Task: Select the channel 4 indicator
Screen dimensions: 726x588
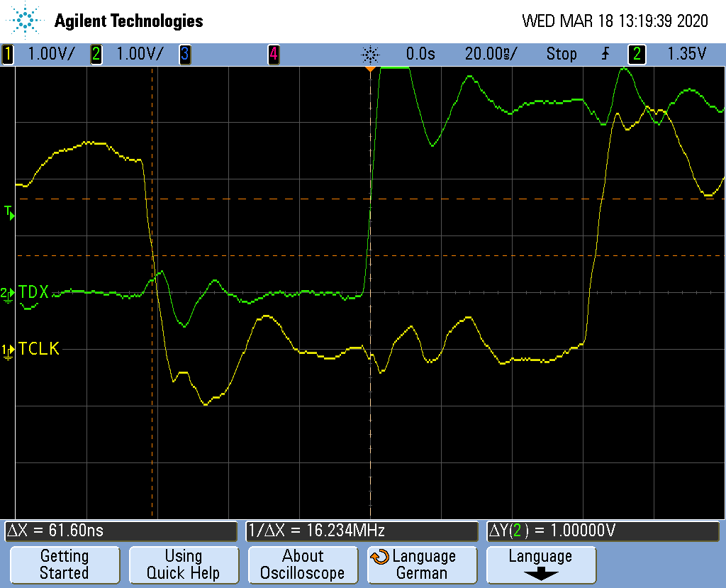Action: (x=273, y=54)
